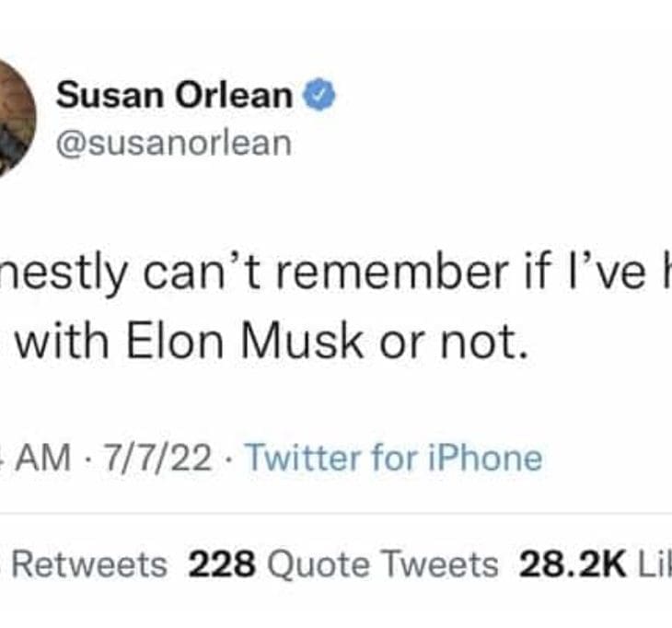672x628 pixels.
Task: Click the blue verified badge icon
Action: coord(319,94)
